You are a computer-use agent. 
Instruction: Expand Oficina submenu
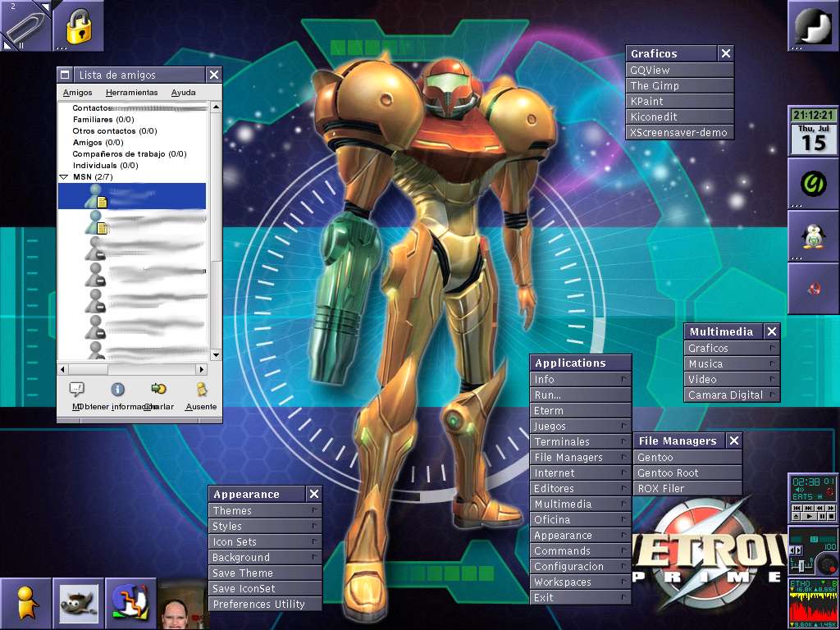(581, 519)
